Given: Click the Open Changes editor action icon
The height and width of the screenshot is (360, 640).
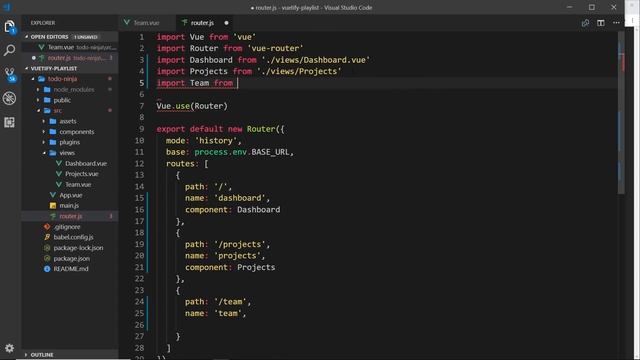Looking at the screenshot, I should point(585,23).
